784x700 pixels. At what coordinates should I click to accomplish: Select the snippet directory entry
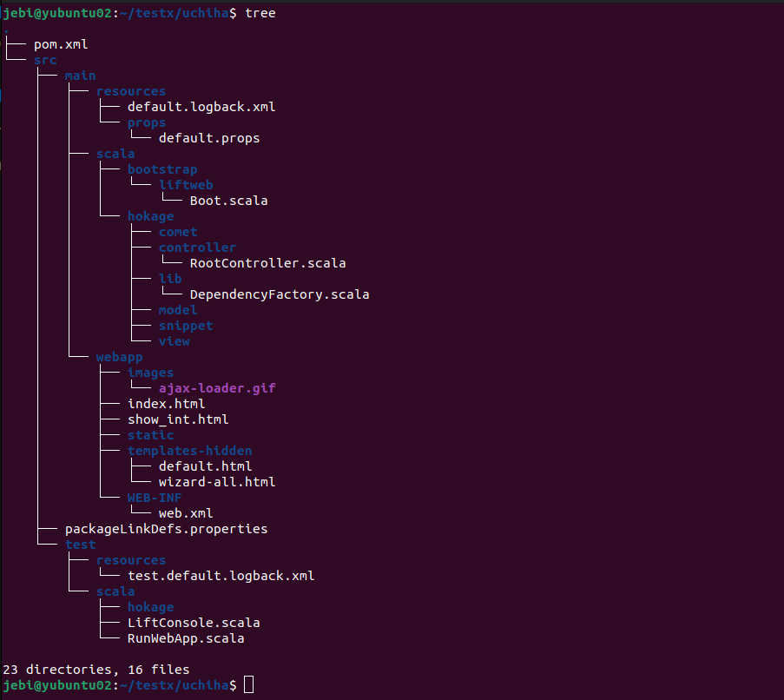(x=186, y=326)
